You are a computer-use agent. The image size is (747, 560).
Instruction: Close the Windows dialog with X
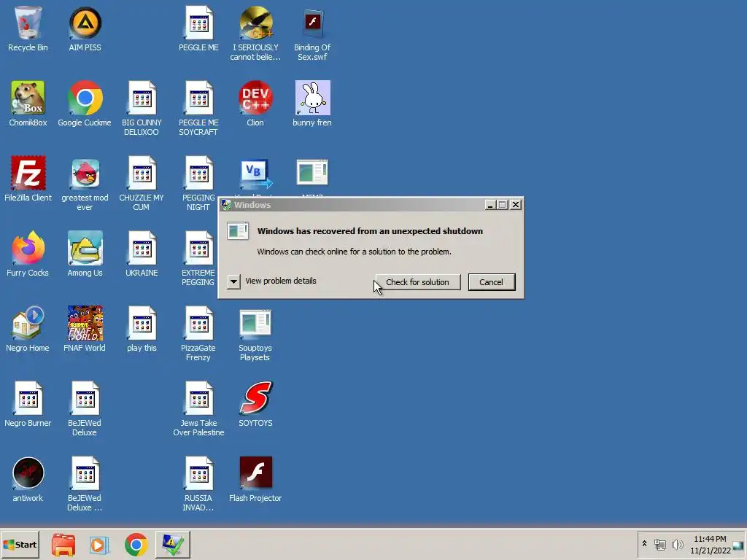[x=516, y=205]
